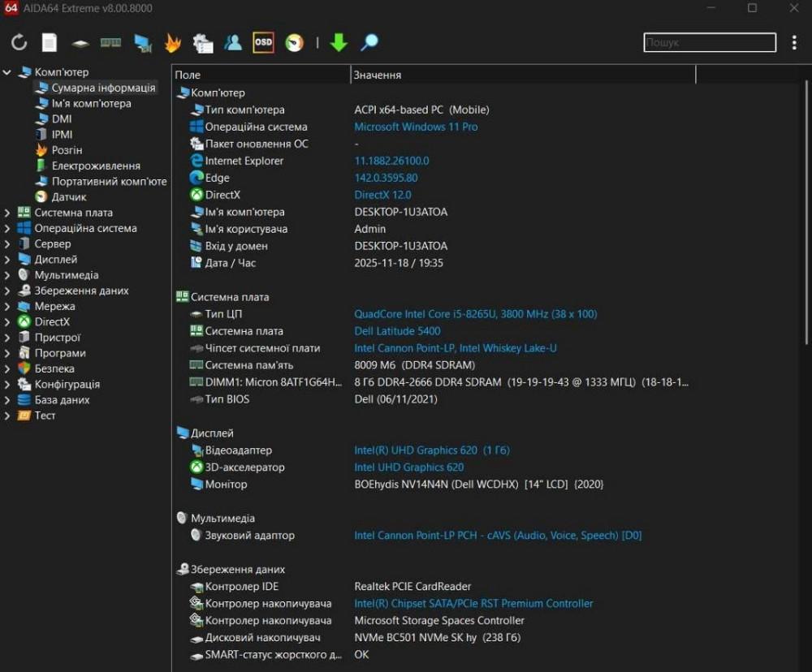This screenshot has width=812, height=672.
Task: Click the OSD panel toolbar icon
Action: pos(263,42)
